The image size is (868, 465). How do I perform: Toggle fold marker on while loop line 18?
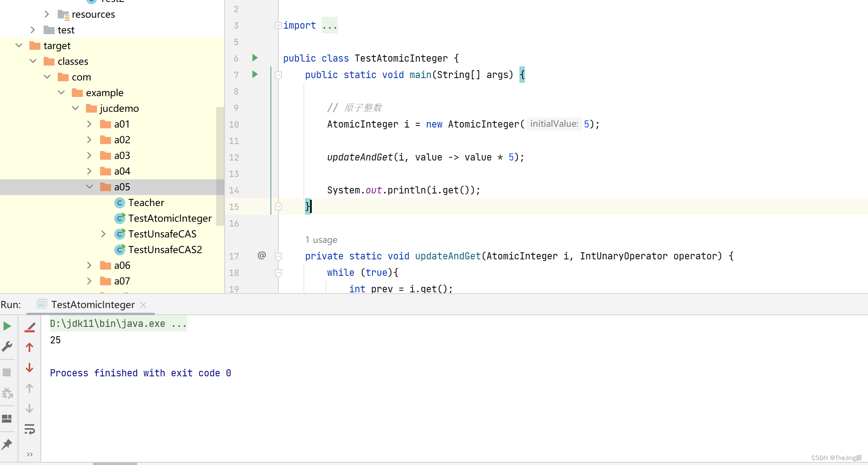click(278, 272)
